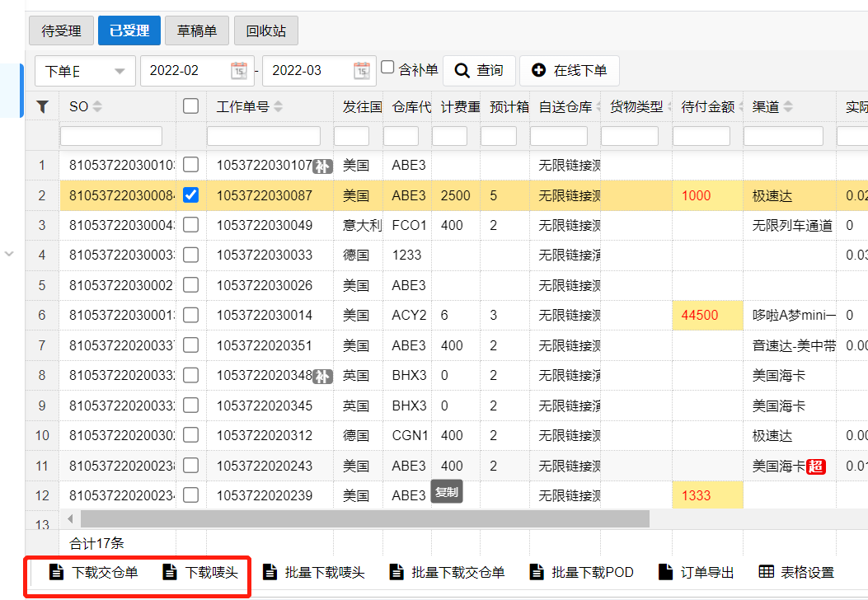Switch to the 已受理 tab
This screenshot has height=600, width=868.
(129, 30)
